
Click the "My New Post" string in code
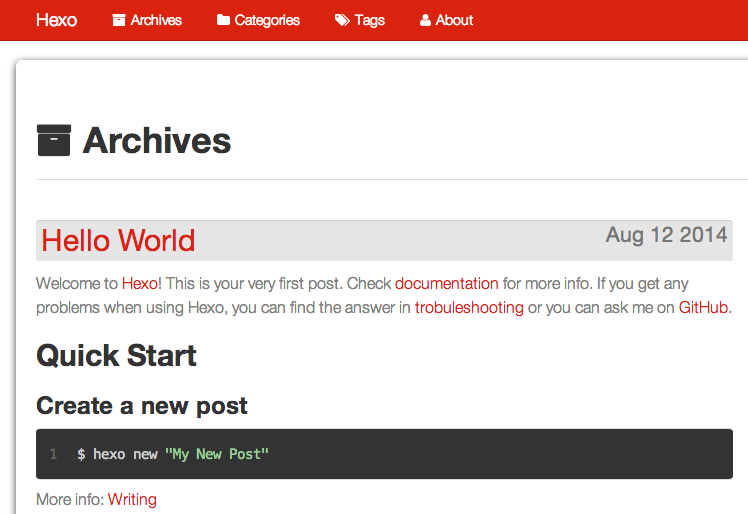pos(217,454)
